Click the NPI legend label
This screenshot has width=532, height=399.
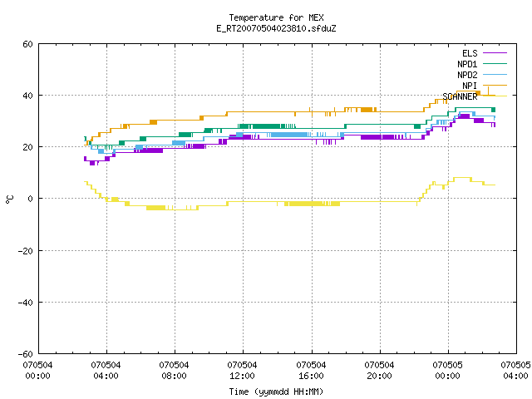[470, 86]
